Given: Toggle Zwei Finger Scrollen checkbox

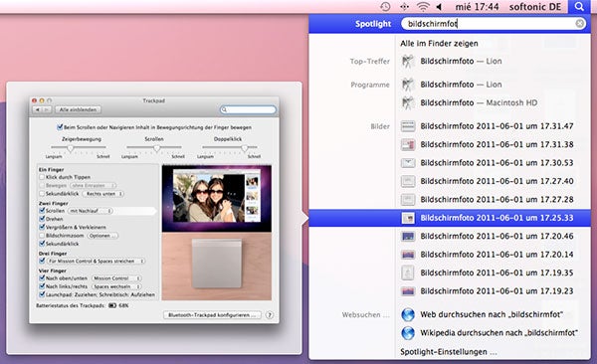Looking at the screenshot, I should pyautogui.click(x=42, y=210).
